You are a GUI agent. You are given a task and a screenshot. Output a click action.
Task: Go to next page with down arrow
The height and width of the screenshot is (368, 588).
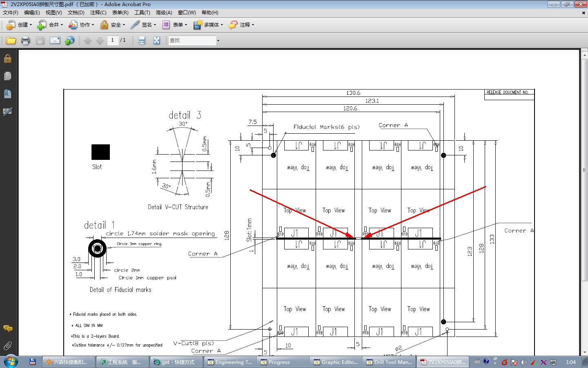(x=100, y=40)
